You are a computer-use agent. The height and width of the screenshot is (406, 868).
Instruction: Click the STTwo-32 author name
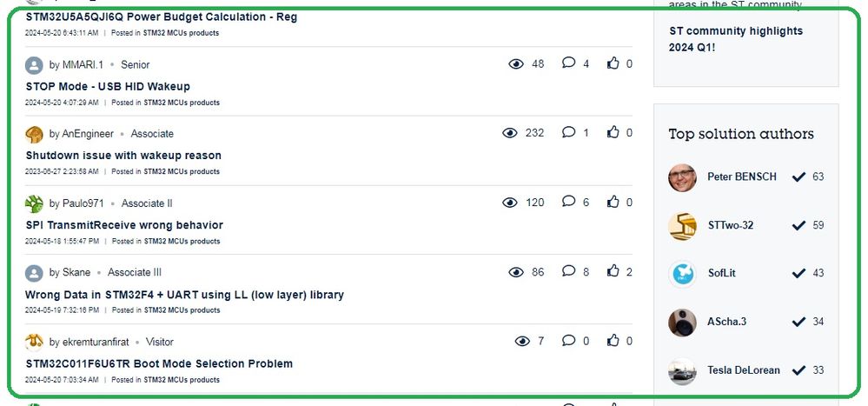[x=730, y=225]
